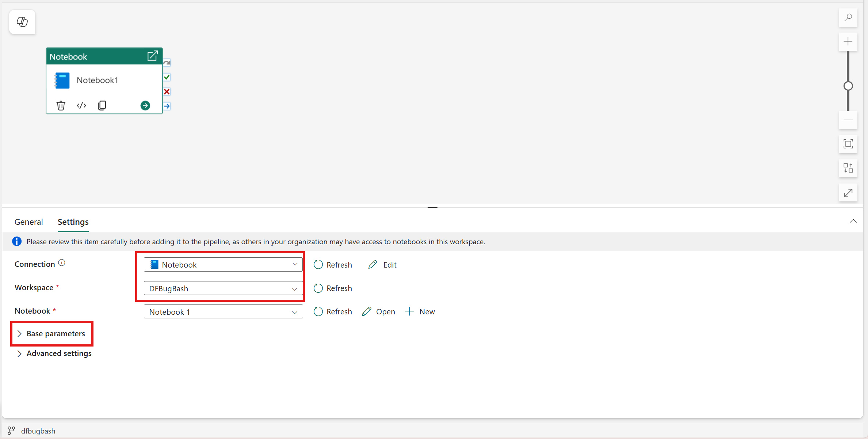Screen dimensions: 868x439
Task: Switch to the Settings tab
Action: [x=73, y=222]
